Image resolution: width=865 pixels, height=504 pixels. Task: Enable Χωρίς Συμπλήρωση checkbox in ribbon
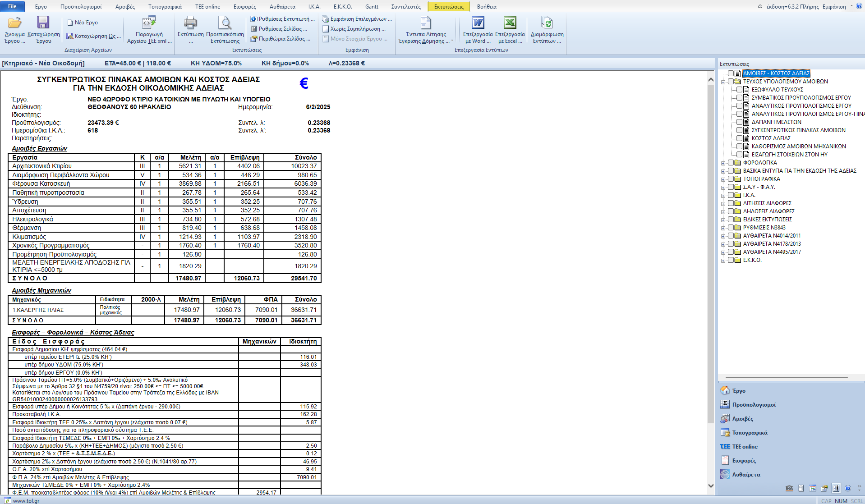[x=326, y=29]
